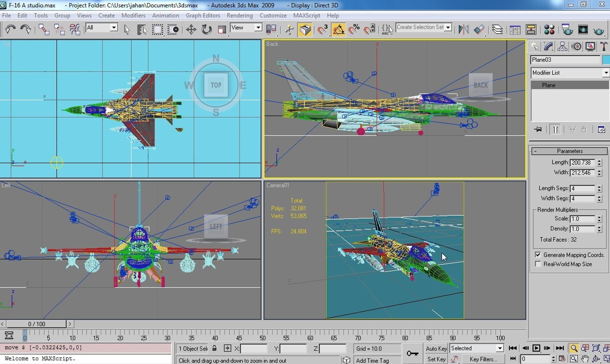The image size is (610, 364).
Task: Switch to the Motion panel tab
Action: coord(576,47)
